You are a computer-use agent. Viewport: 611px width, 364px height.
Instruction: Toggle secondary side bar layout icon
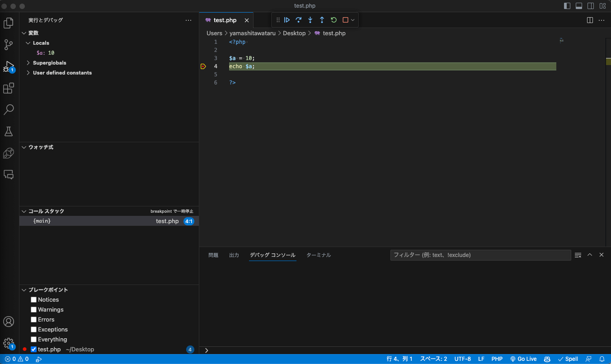click(591, 6)
